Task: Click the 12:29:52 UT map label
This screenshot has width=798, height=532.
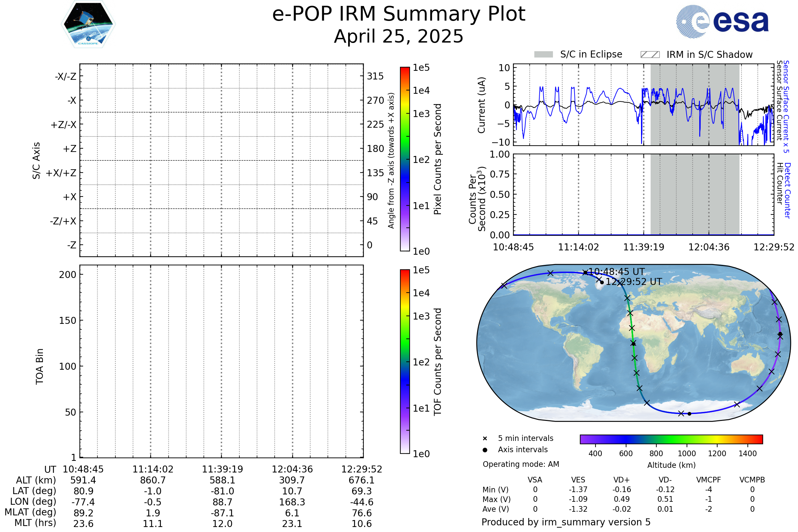Action: tap(633, 282)
